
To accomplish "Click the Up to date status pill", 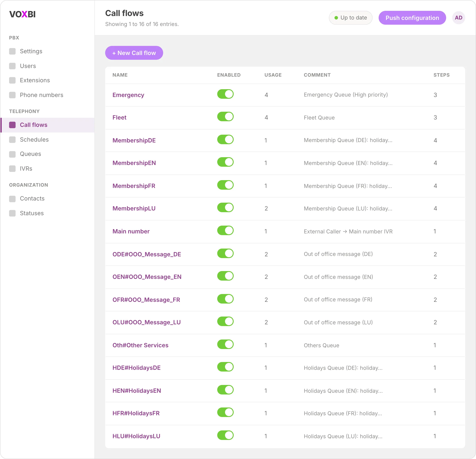I will click(x=351, y=18).
